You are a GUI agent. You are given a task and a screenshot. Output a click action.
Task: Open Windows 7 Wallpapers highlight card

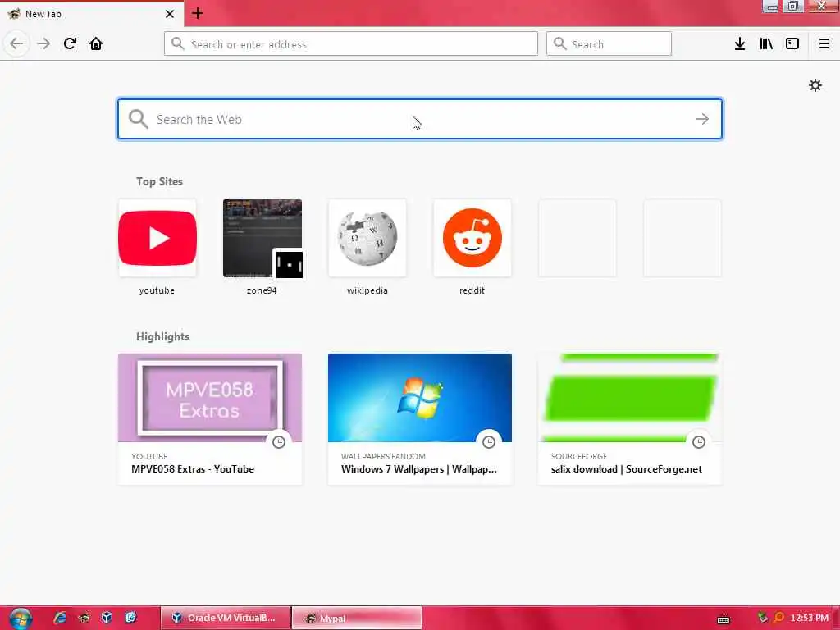[x=419, y=419]
